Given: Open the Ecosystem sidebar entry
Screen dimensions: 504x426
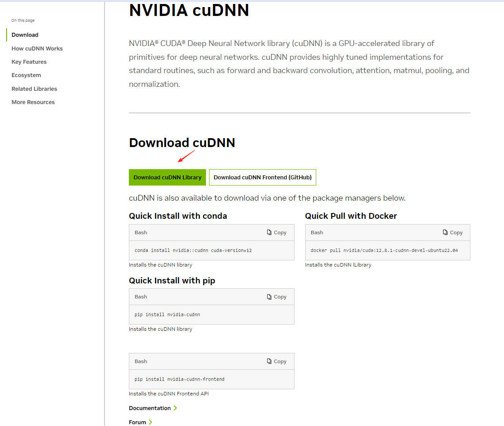Looking at the screenshot, I should point(25,75).
